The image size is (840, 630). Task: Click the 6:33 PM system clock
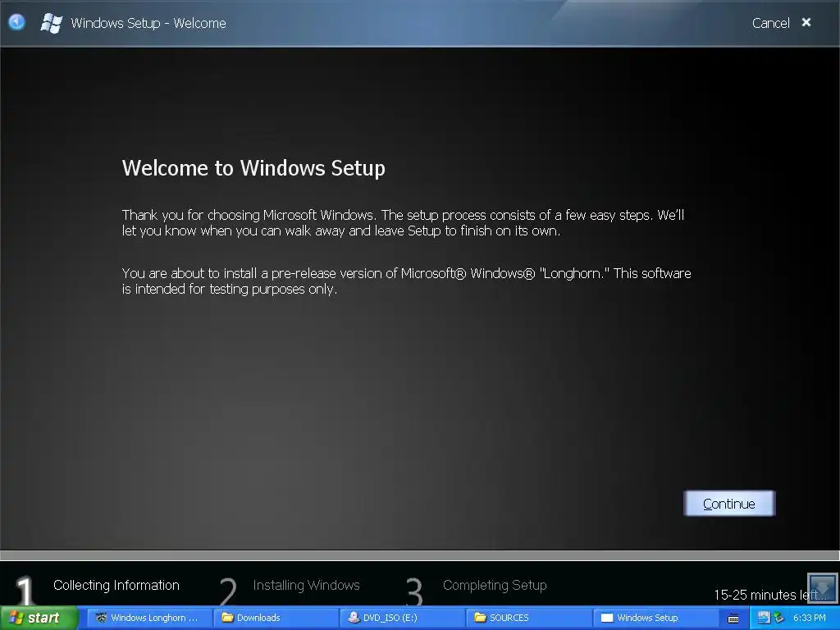[x=809, y=618]
